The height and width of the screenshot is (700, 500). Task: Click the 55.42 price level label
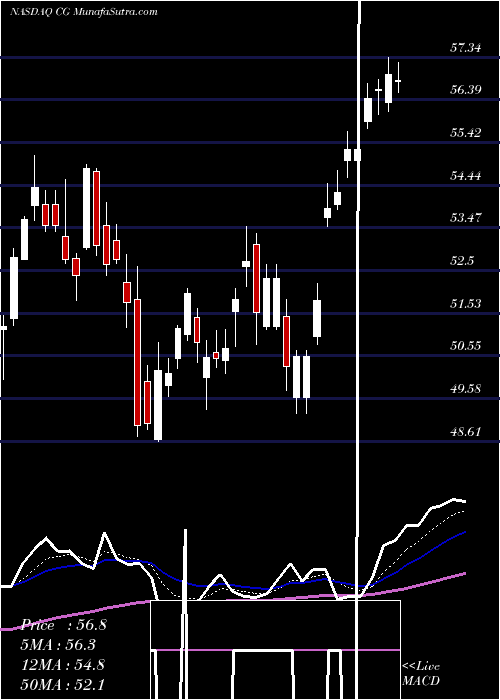(466, 133)
